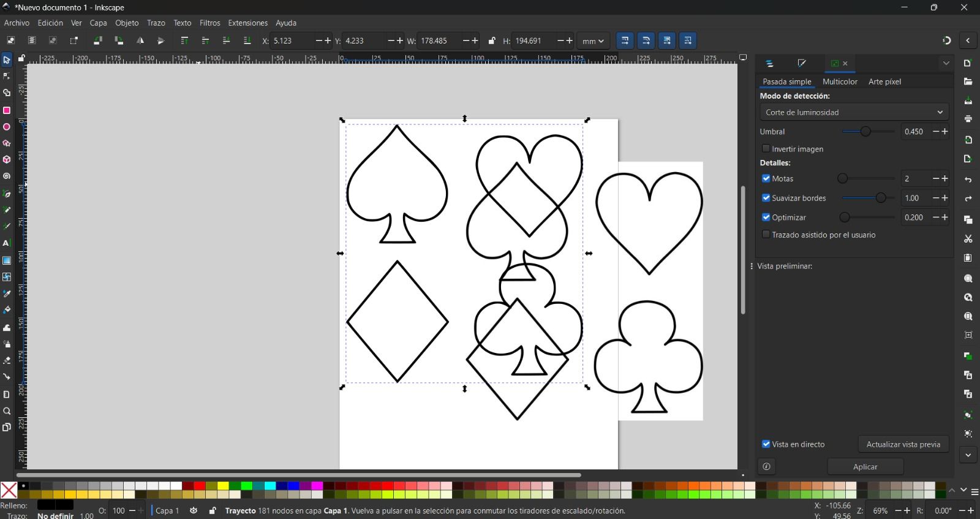Select the Ellipse tool

[x=7, y=127]
